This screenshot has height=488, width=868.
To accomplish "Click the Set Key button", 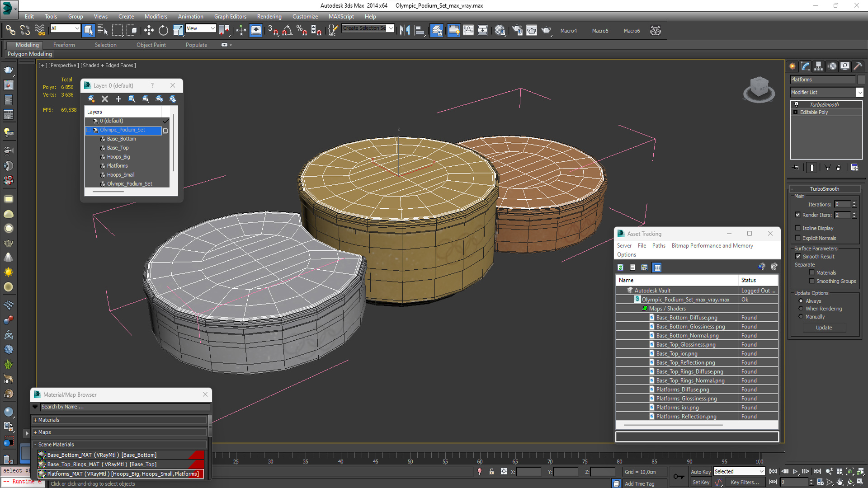I will [x=701, y=483].
